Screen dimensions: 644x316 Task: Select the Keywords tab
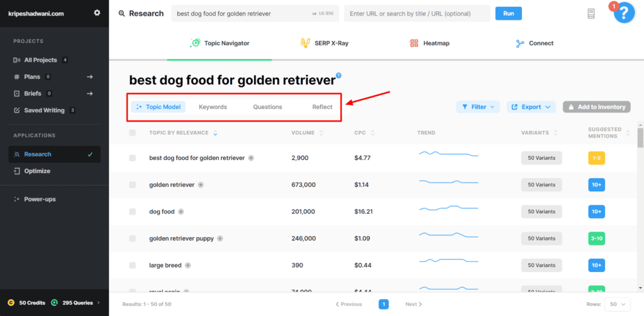[213, 107]
